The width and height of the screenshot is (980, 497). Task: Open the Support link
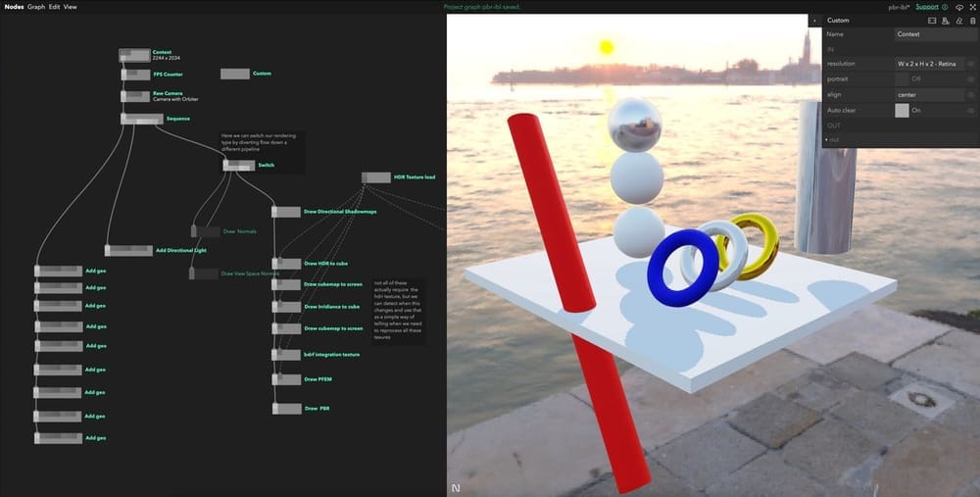click(x=926, y=7)
